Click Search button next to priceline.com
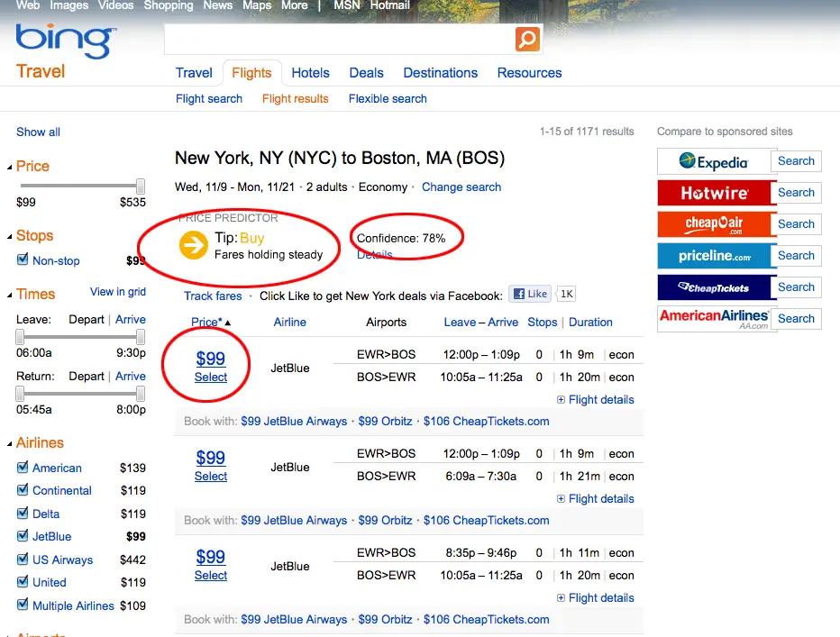840x637 pixels. coord(796,256)
